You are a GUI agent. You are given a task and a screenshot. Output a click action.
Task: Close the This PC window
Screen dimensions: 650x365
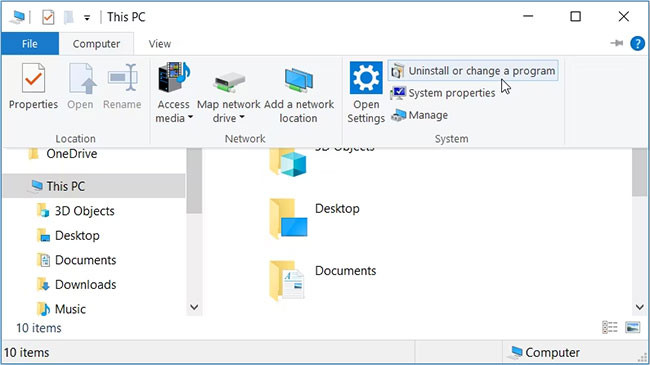coord(623,17)
